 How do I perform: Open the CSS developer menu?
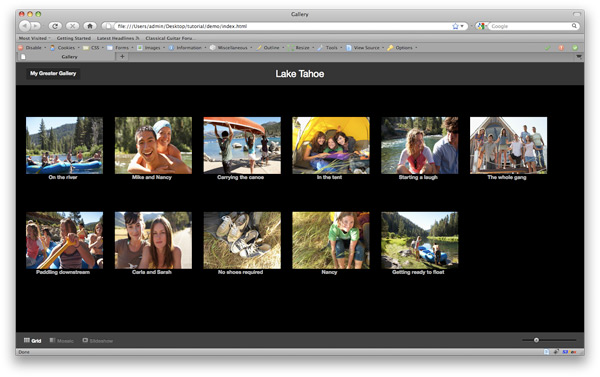point(94,48)
